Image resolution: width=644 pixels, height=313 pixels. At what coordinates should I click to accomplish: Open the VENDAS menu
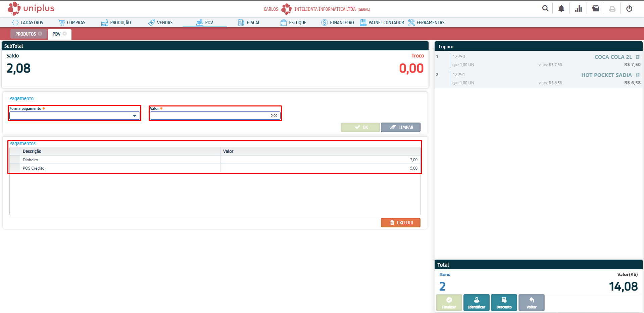[x=160, y=23]
